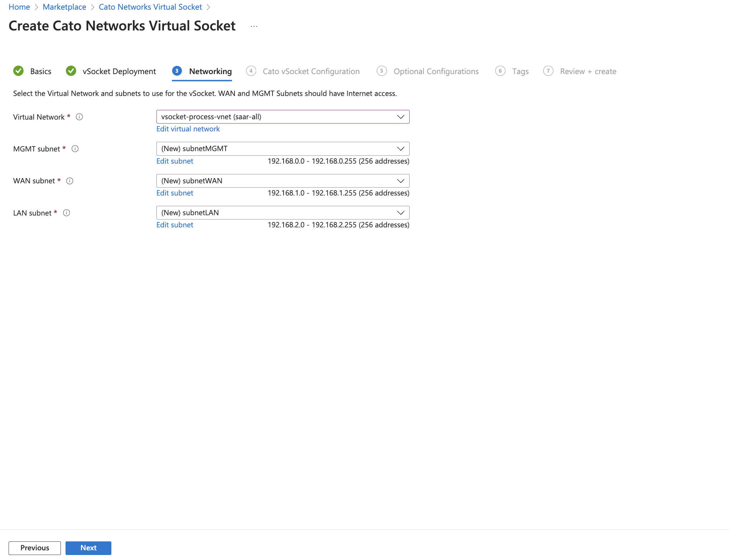Click the checkmark on vSocket Deployment step

(71, 71)
